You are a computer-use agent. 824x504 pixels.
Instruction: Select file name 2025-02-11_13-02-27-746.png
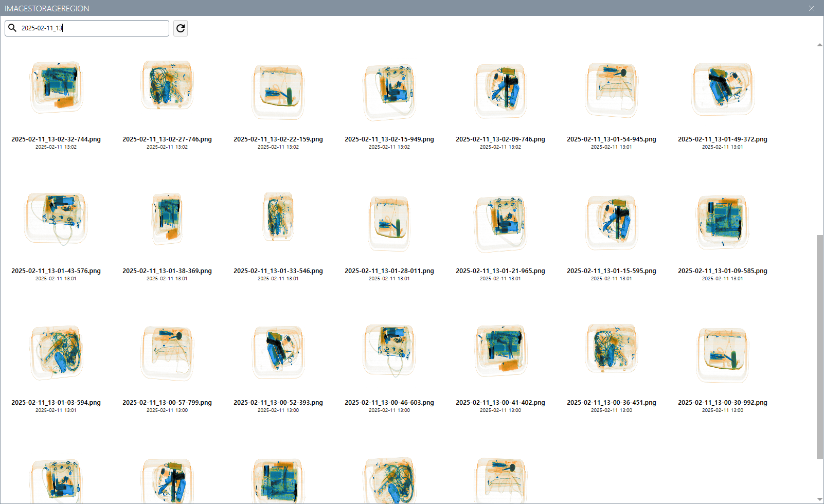click(x=167, y=139)
